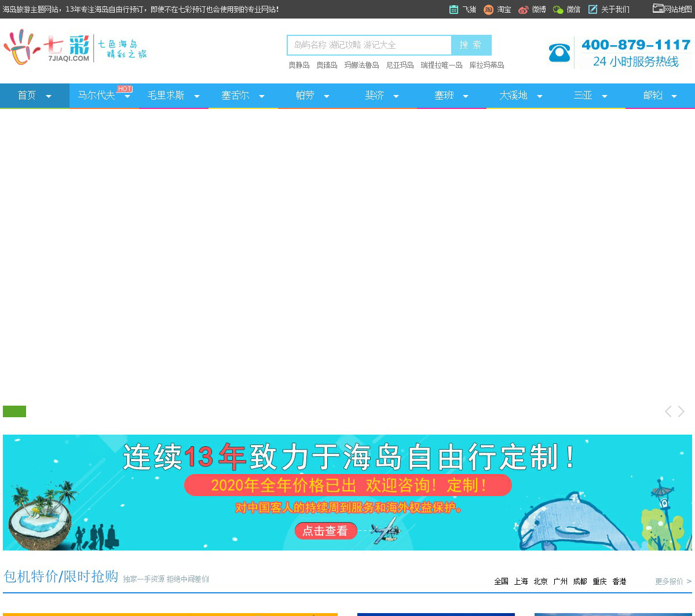Viewport: 695px width, 616px height.
Task: Expand the 斐济 dropdown arrow
Action: point(396,96)
